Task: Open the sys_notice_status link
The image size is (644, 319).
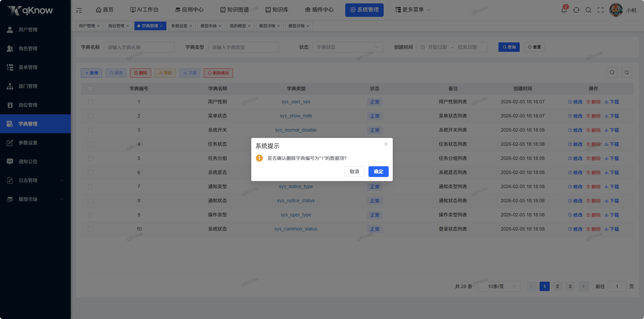Action: (x=296, y=201)
